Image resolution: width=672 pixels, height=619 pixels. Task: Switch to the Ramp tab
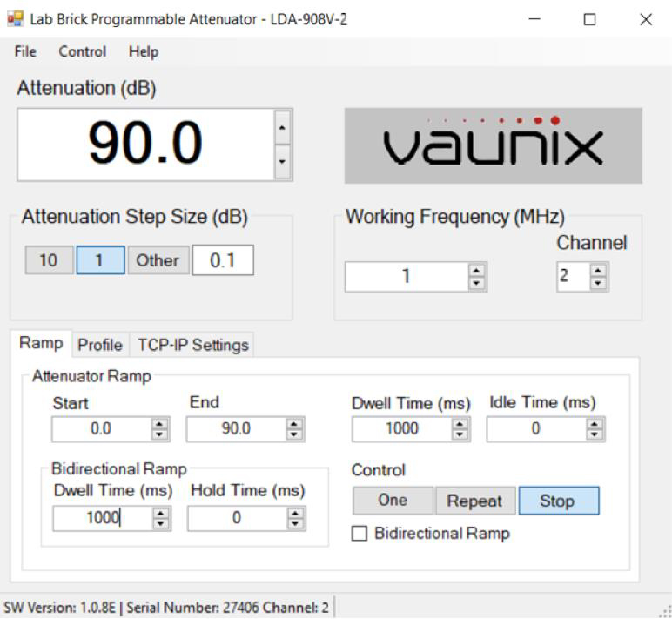[x=41, y=343]
